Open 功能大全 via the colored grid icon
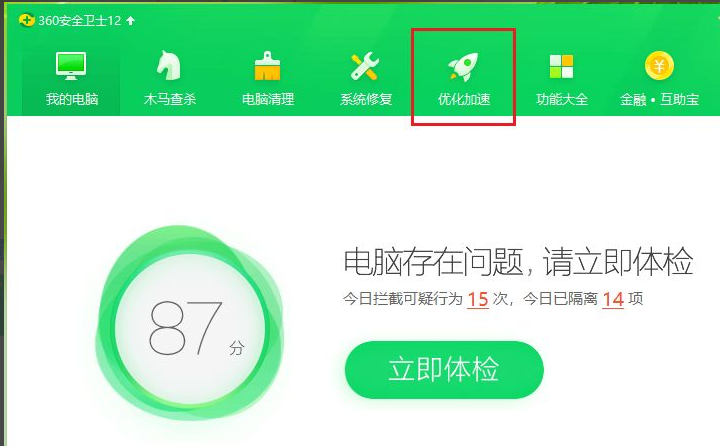 pos(561,66)
